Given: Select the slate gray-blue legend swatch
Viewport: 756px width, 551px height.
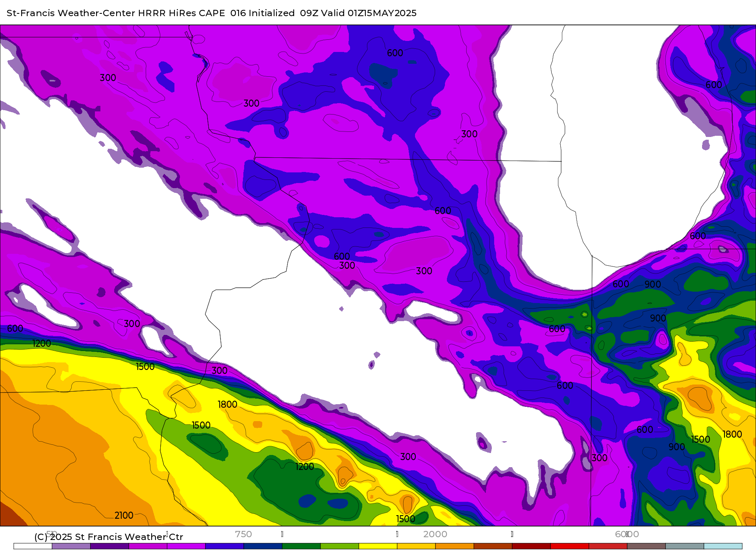Looking at the screenshot, I should (685, 546).
